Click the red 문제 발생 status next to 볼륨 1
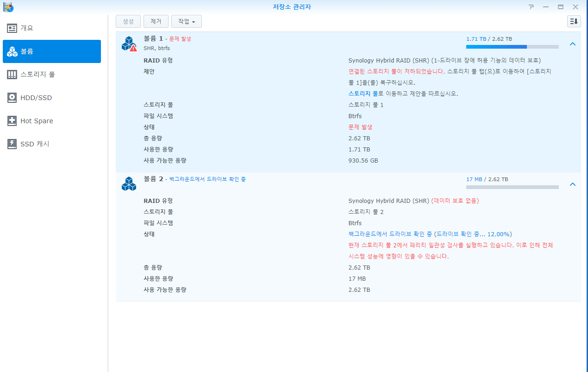Viewport: 588px width, 372px height. click(180, 39)
